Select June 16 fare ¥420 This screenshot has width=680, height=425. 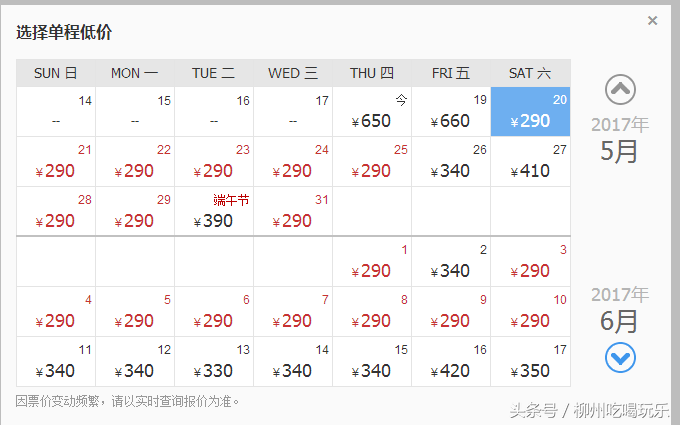[451, 362]
